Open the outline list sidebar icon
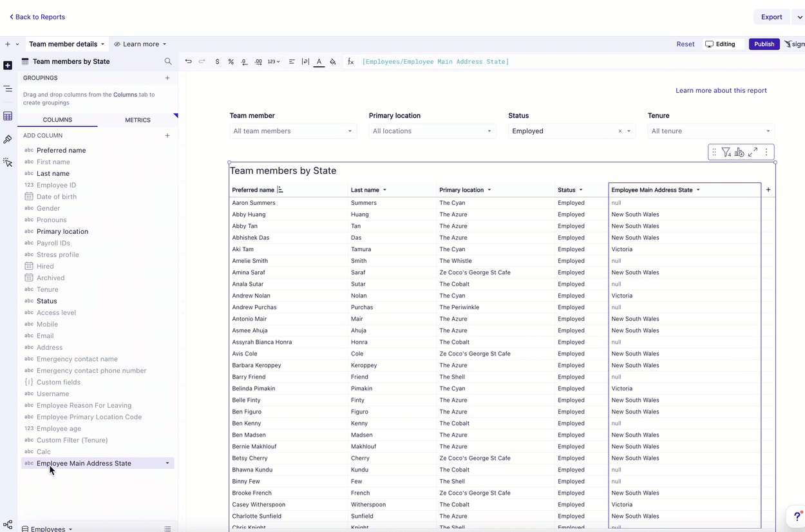 pos(8,89)
